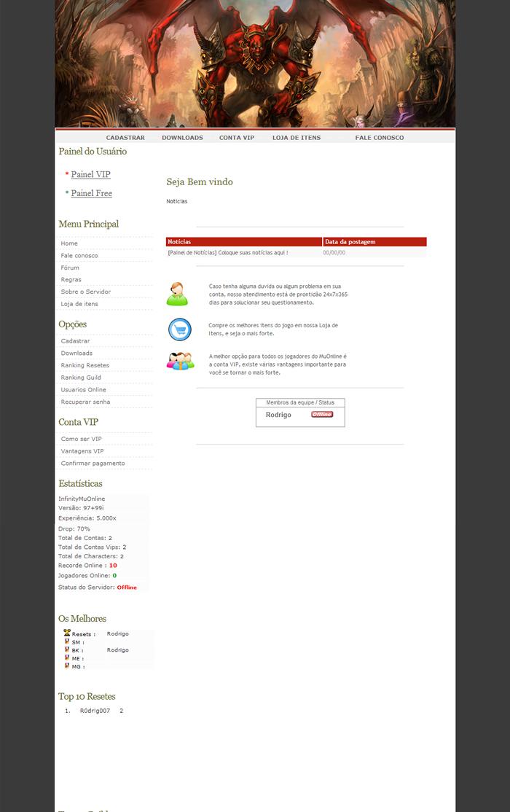Click R0drig007 in Top 10 Resetes
Image resolution: width=510 pixels, height=812 pixels.
tap(95, 711)
